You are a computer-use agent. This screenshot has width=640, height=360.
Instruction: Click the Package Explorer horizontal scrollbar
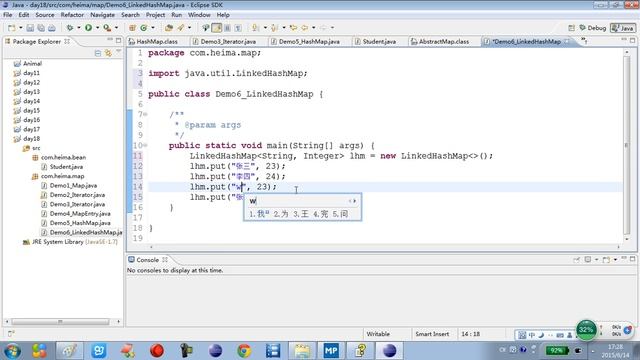point(60,322)
